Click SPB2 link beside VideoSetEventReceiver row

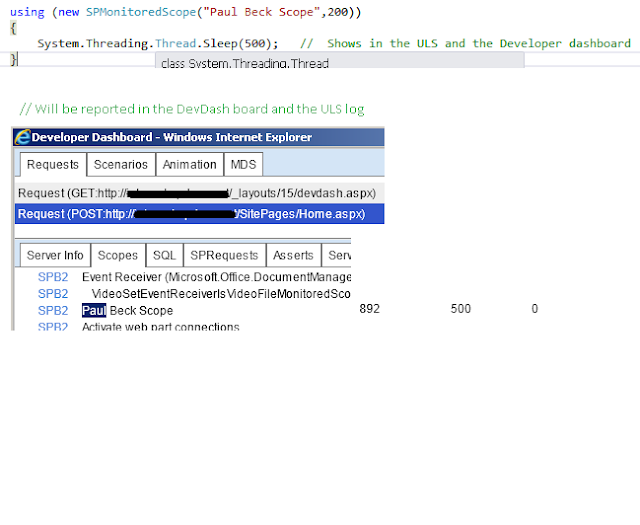pos(53,294)
